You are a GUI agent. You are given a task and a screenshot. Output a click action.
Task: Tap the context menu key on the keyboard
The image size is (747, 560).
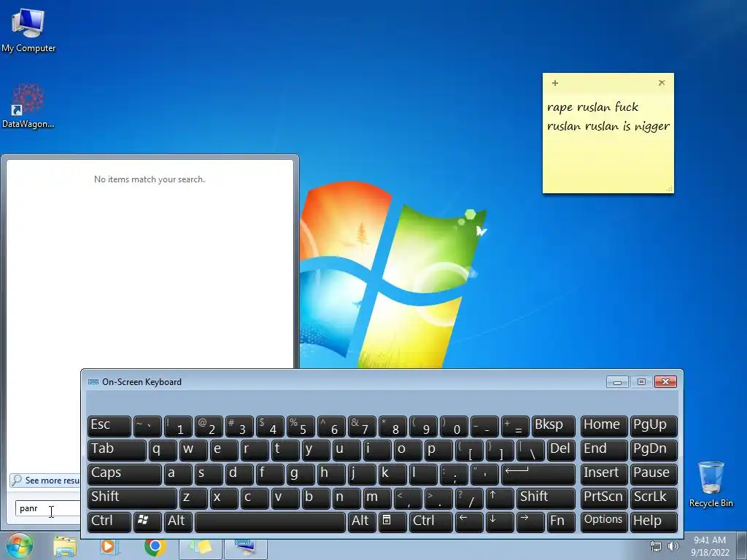pyautogui.click(x=392, y=521)
